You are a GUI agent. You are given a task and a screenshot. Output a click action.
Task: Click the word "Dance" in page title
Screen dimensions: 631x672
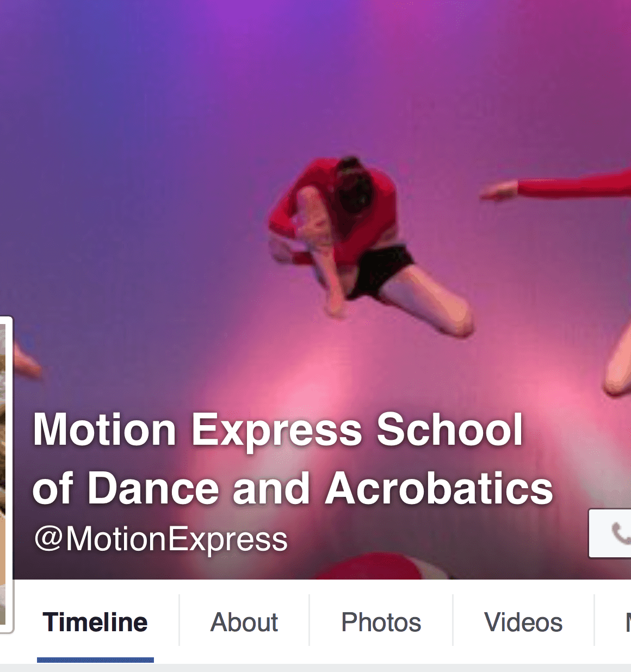click(x=153, y=488)
